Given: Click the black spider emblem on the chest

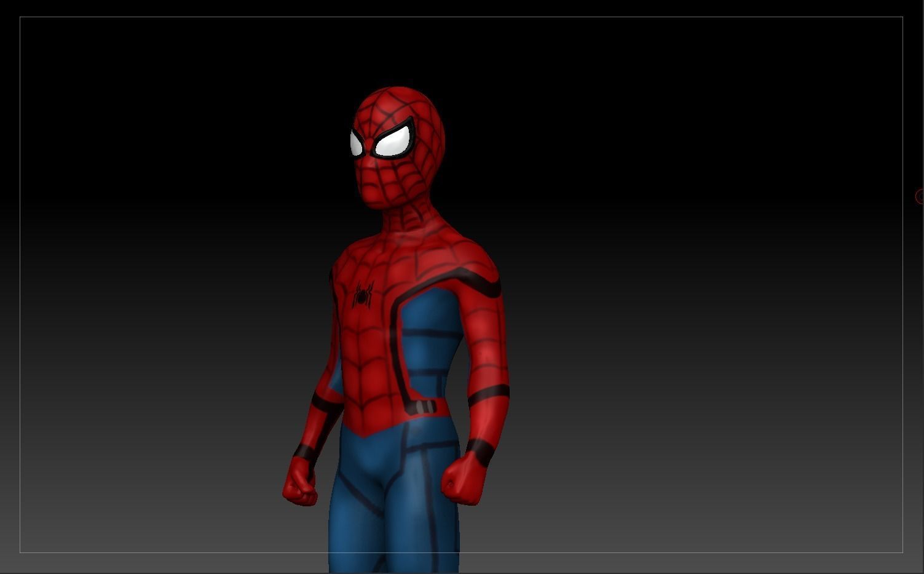Looking at the screenshot, I should point(363,295).
